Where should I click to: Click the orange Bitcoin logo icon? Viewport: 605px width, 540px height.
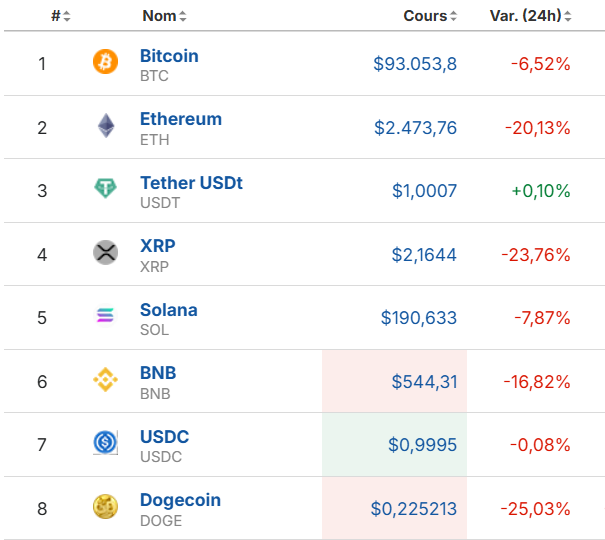105,62
